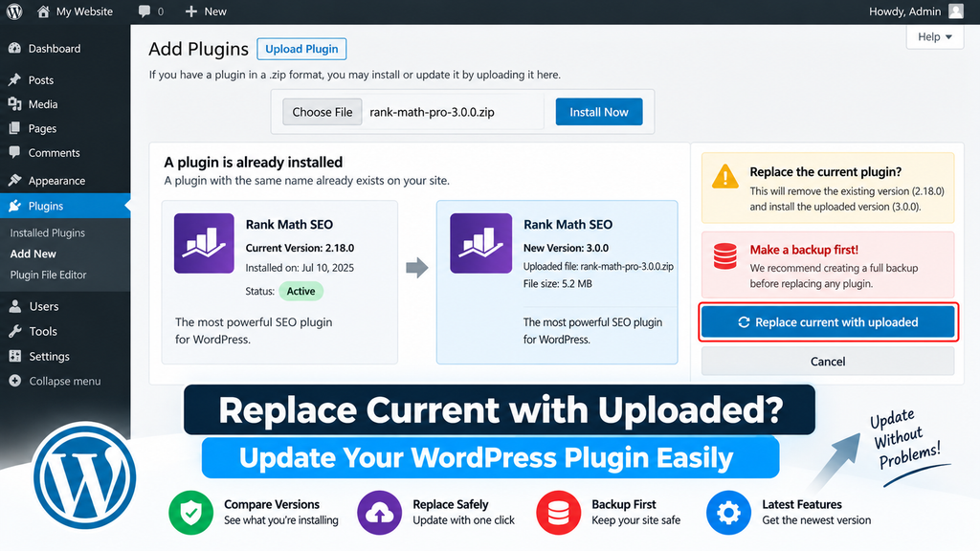
Task: Click Upload Plugin button
Action: point(301,49)
